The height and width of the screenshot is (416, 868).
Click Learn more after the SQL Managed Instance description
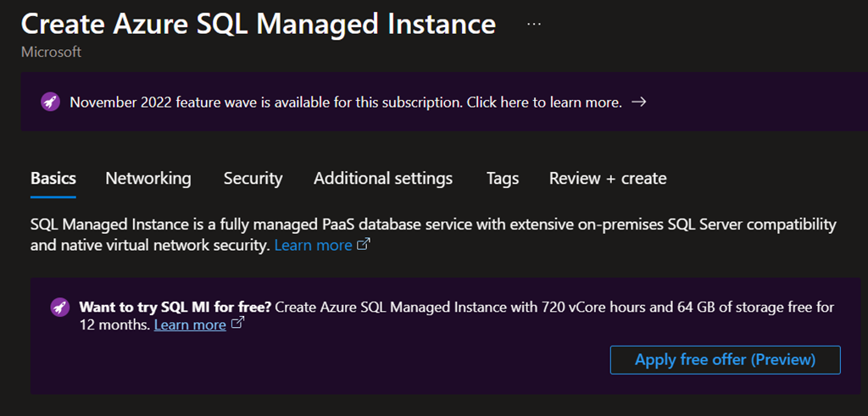pos(313,245)
